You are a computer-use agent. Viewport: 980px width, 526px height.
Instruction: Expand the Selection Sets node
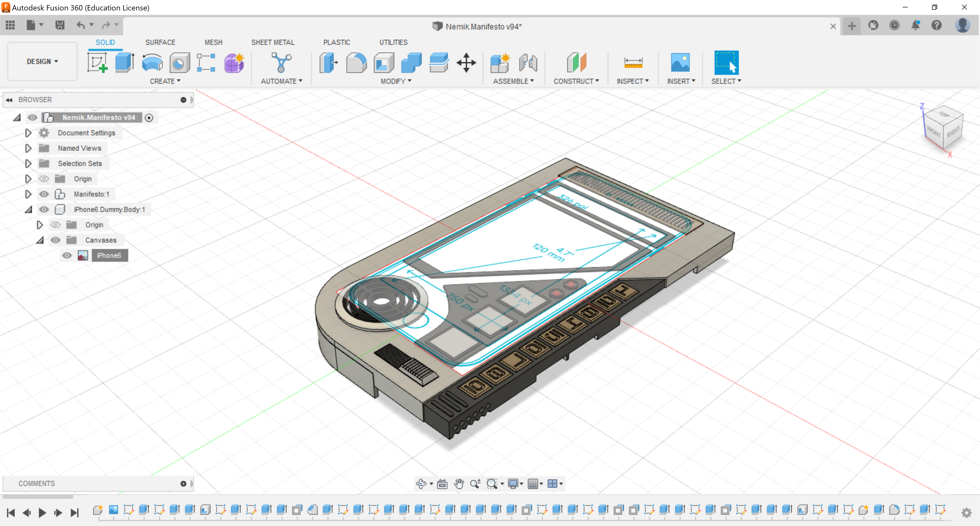pyautogui.click(x=28, y=164)
